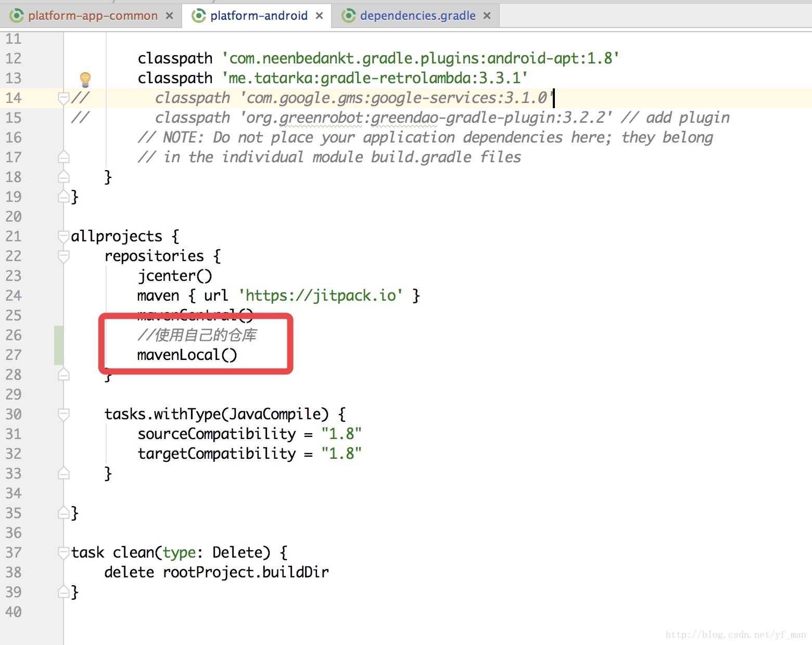The image size is (812, 645).
Task: Click the fold end marker at line 39
Action: 64,592
